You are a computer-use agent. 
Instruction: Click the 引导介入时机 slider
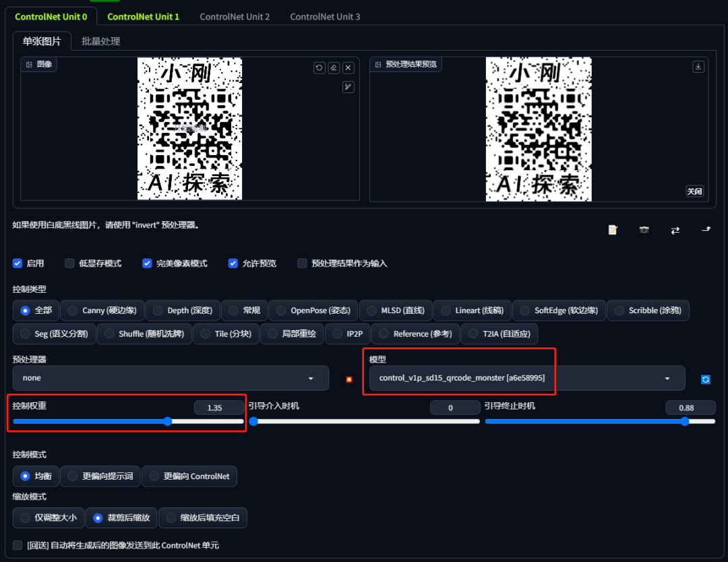pyautogui.click(x=365, y=421)
